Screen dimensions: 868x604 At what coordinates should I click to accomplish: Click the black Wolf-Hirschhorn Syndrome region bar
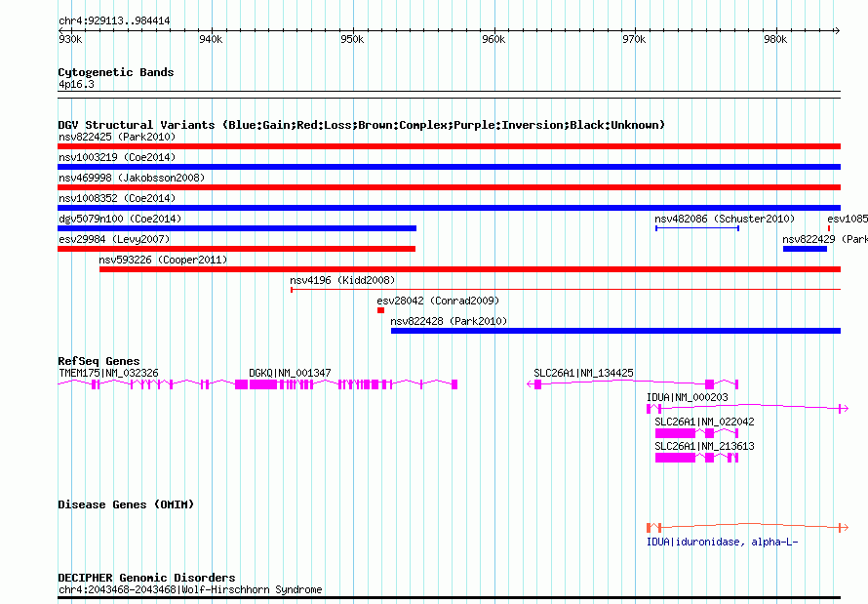(x=449, y=598)
